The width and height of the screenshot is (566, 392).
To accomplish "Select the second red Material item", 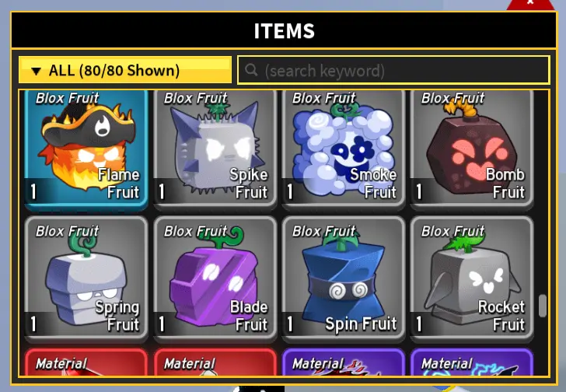I will 215,362.
